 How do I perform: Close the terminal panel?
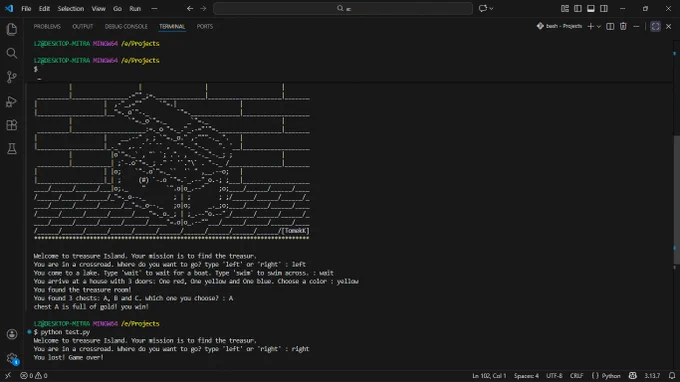[668, 26]
